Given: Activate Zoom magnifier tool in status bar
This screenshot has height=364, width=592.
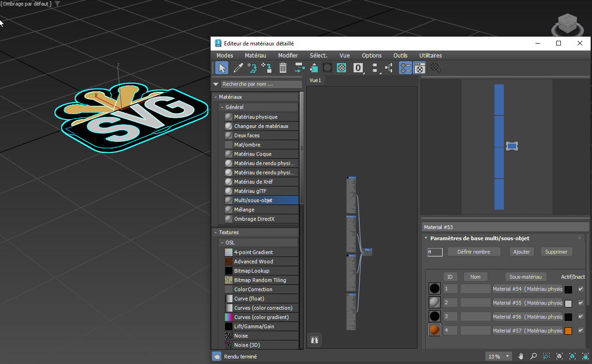Looking at the screenshot, I should tap(534, 356).
